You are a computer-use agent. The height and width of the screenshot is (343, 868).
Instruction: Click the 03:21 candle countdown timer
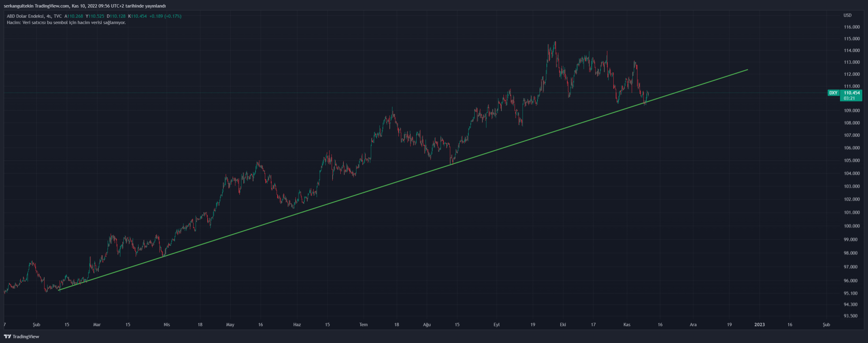[849, 98]
